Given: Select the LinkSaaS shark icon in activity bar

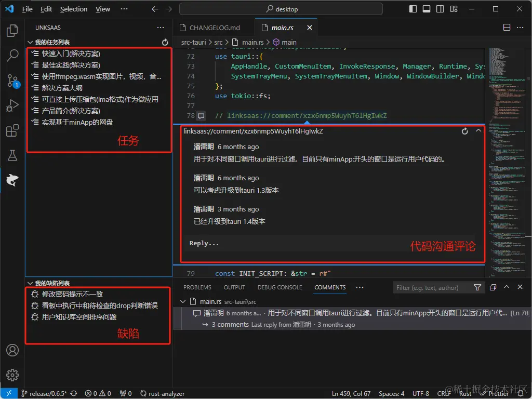Looking at the screenshot, I should coord(12,180).
